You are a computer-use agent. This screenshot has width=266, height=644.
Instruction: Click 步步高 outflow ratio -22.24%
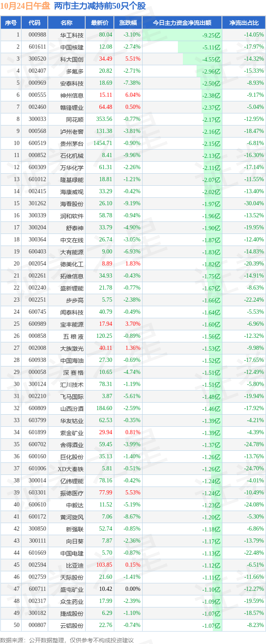[254, 300]
